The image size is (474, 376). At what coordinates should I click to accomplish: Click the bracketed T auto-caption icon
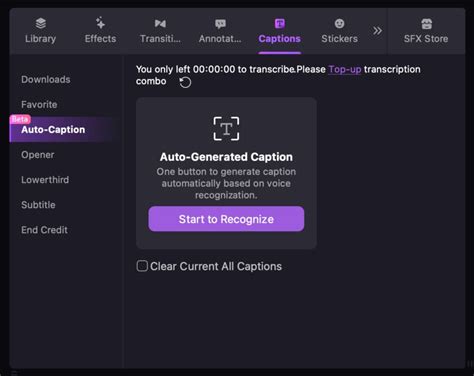[226, 128]
